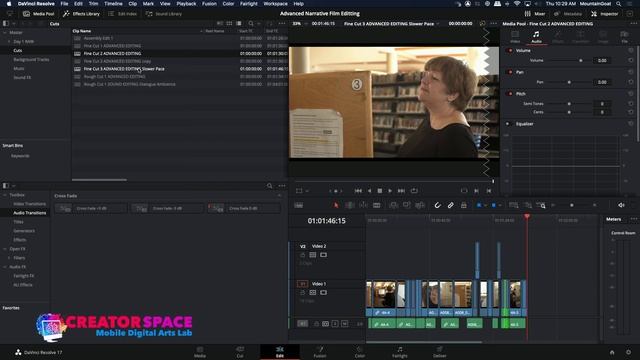
Task: Stop playback in the viewer
Action: 380,191
